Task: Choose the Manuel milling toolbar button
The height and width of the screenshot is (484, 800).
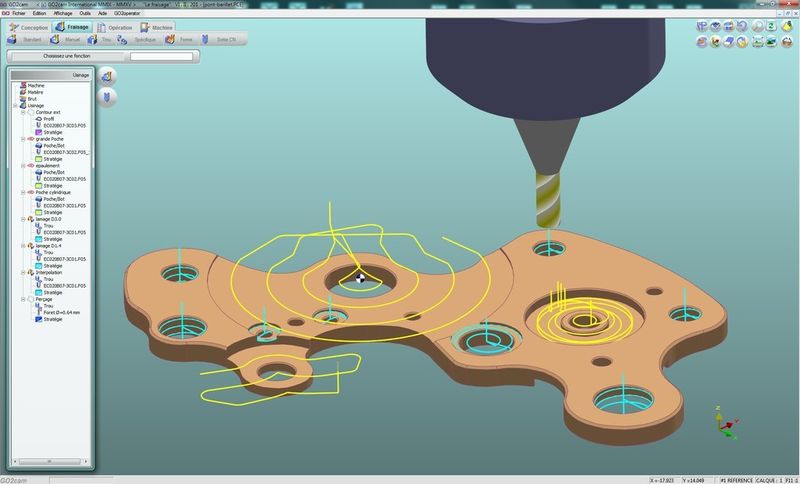Action: pyautogui.click(x=65, y=39)
